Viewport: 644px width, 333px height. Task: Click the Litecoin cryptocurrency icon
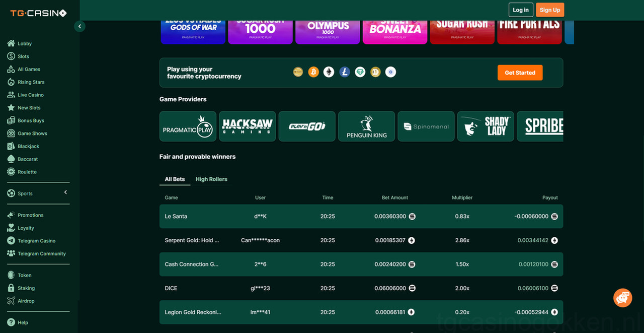click(344, 72)
